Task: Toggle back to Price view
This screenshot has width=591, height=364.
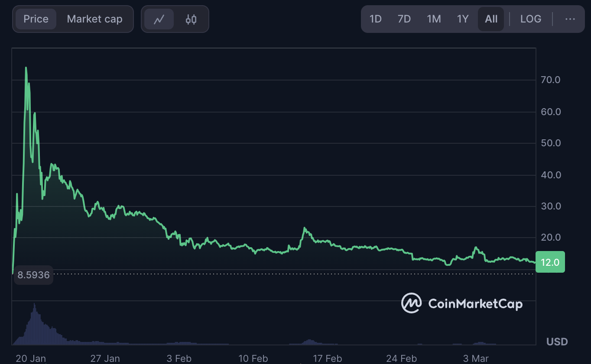Action: click(36, 19)
